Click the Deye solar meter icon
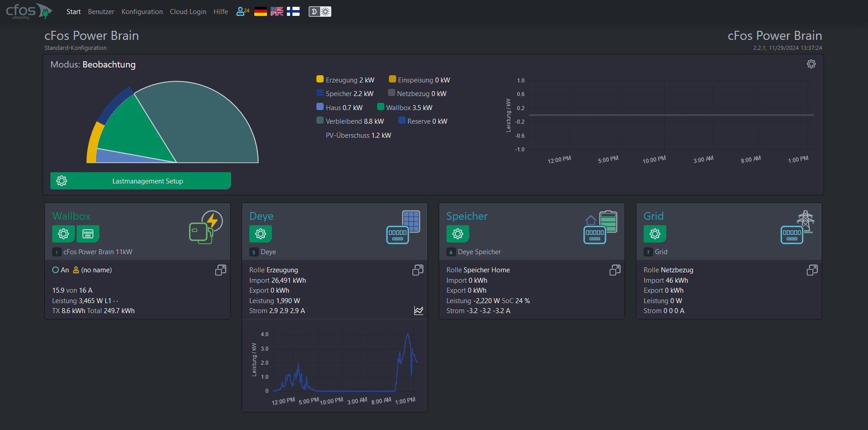The height and width of the screenshot is (430, 868). pos(403,227)
